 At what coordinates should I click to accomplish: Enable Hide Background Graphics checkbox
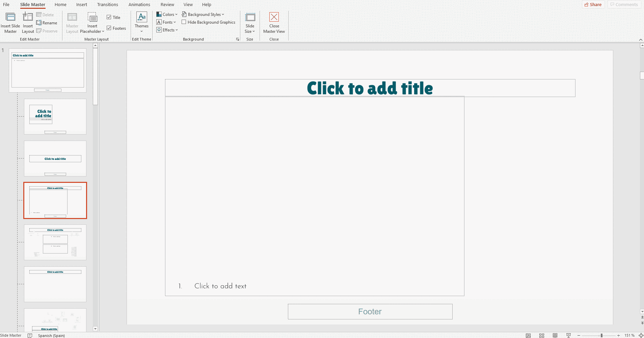click(184, 22)
